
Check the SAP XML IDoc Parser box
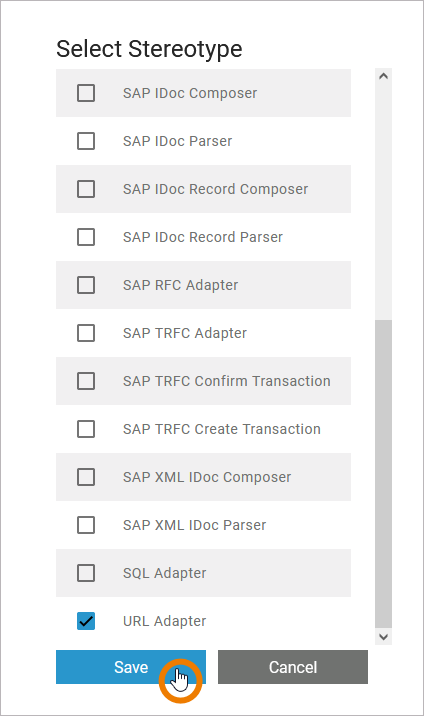click(x=86, y=525)
